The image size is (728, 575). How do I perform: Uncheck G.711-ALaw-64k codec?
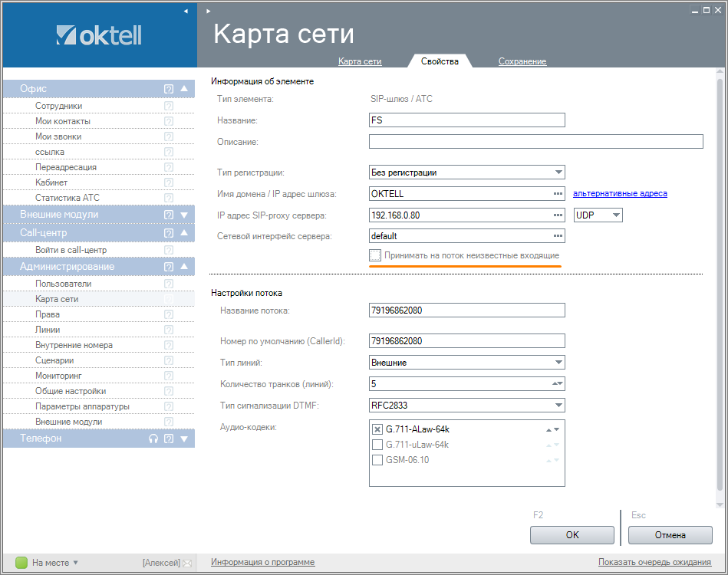(x=377, y=429)
